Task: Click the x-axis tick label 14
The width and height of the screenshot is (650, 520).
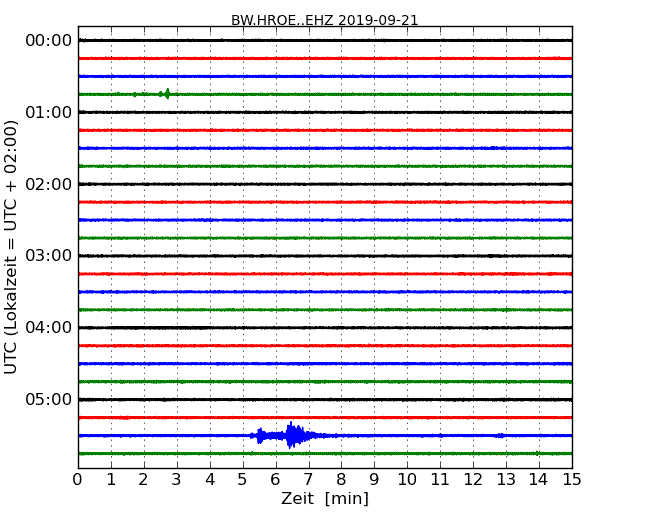Action: click(x=539, y=480)
